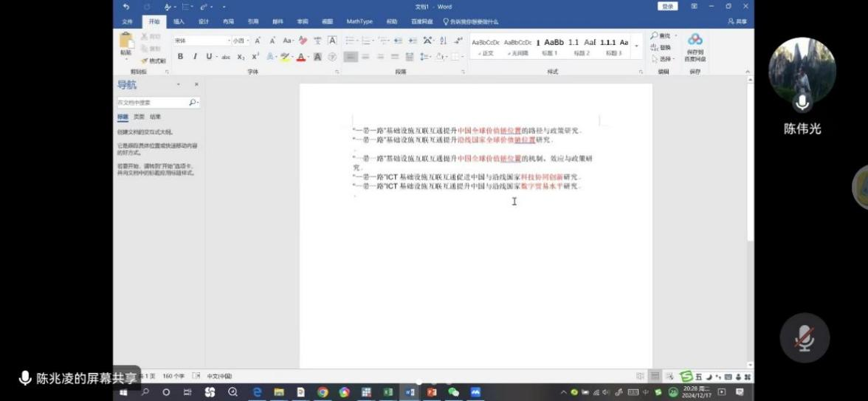The height and width of the screenshot is (401, 868).
Task: Toggle Bold formatting
Action: 180,57
